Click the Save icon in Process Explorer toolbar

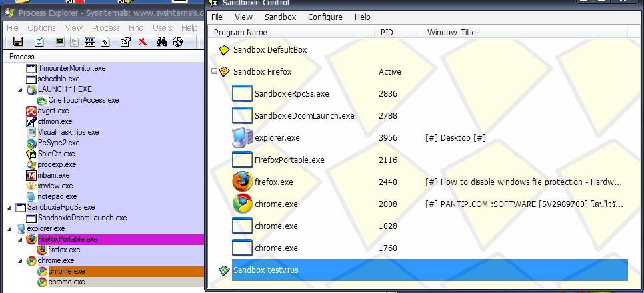pyautogui.click(x=18, y=41)
